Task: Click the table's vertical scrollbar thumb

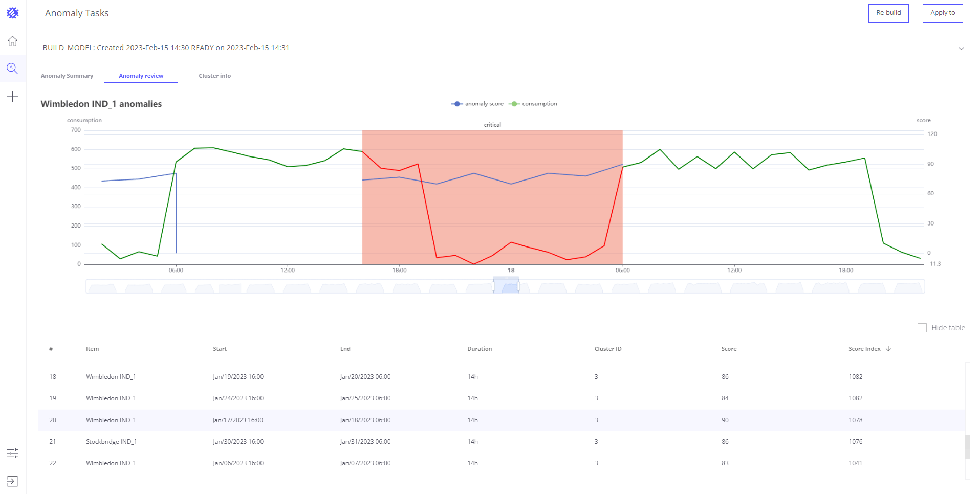Action: [x=967, y=446]
